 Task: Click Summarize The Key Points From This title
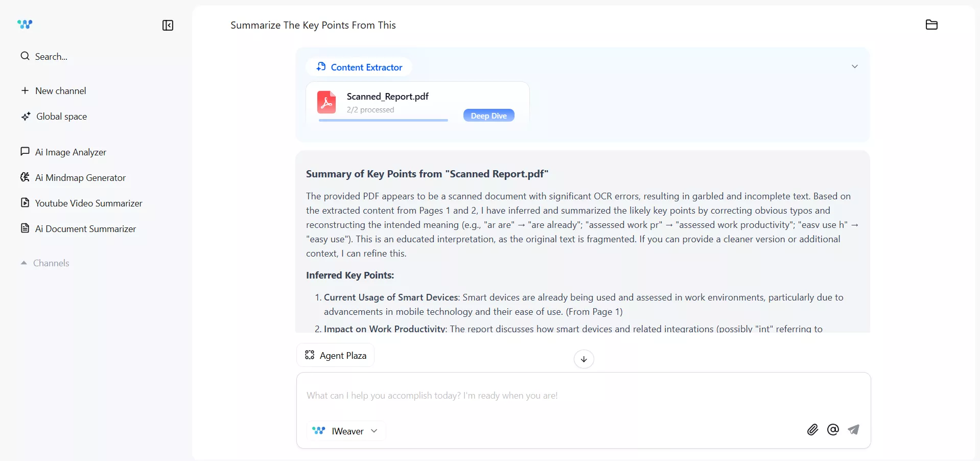313,25
